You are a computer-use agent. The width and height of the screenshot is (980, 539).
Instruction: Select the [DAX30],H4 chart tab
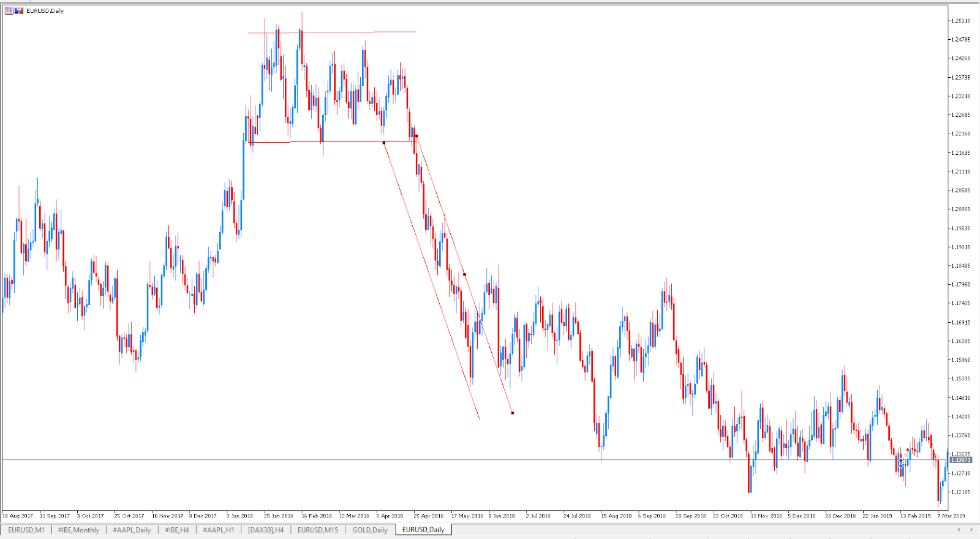tap(266, 530)
